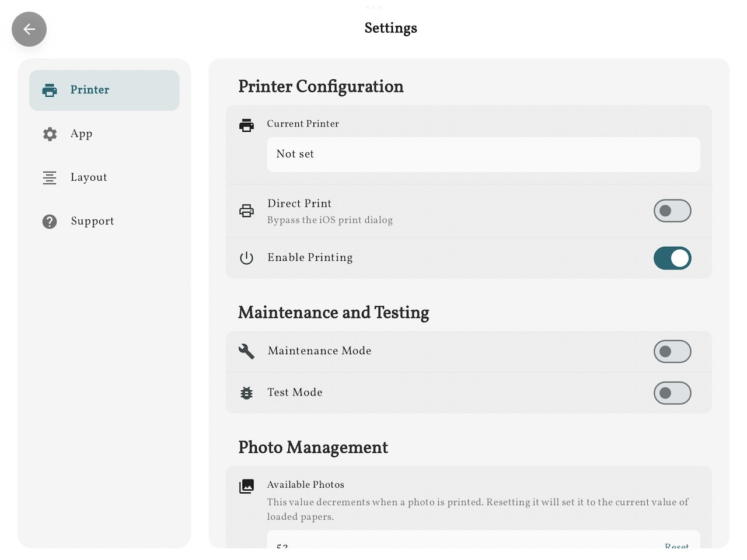Enable the Direct Print toggle
This screenshot has width=747, height=560.
tap(672, 211)
